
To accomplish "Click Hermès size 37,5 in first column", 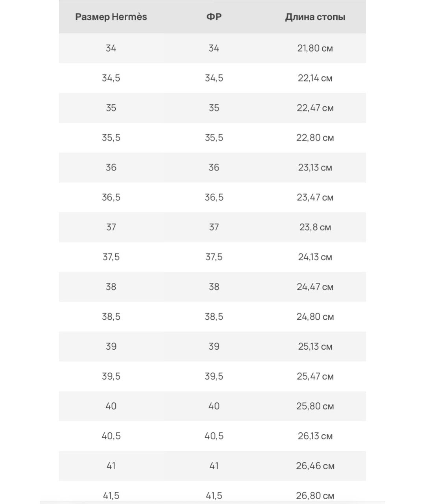I will click(x=111, y=257).
